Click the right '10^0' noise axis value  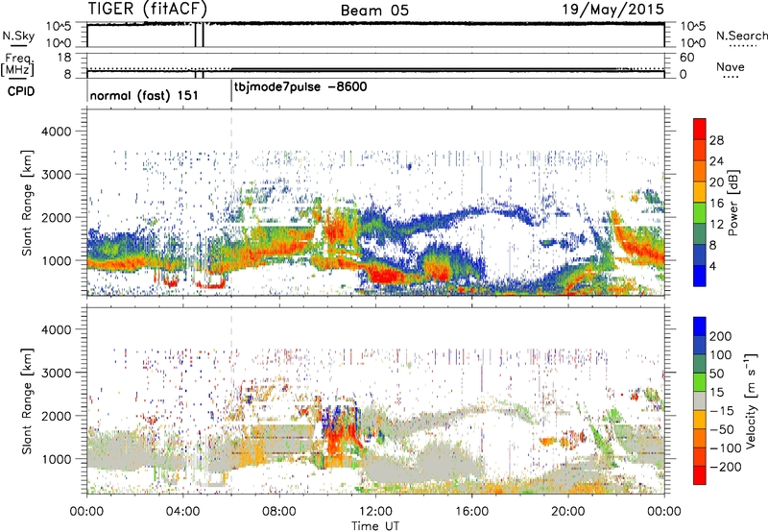coord(693,43)
